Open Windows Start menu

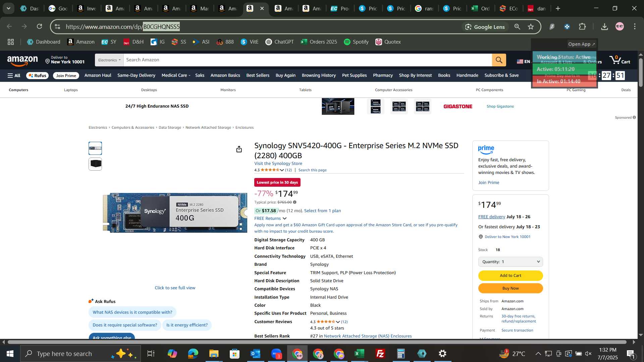point(10,354)
